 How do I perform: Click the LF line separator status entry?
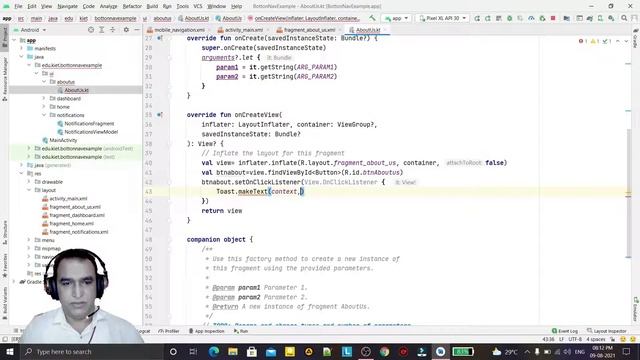tap(561, 339)
